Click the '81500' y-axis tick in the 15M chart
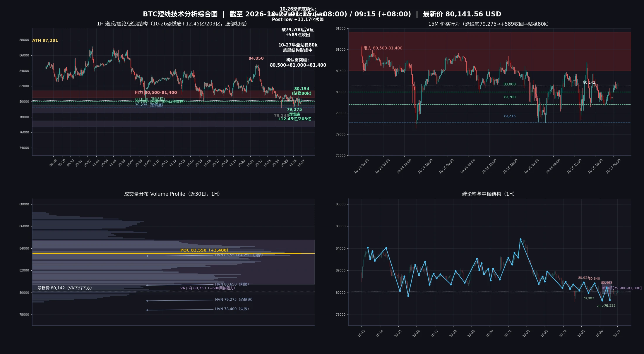The height and width of the screenshot is (354, 644). click(340, 29)
